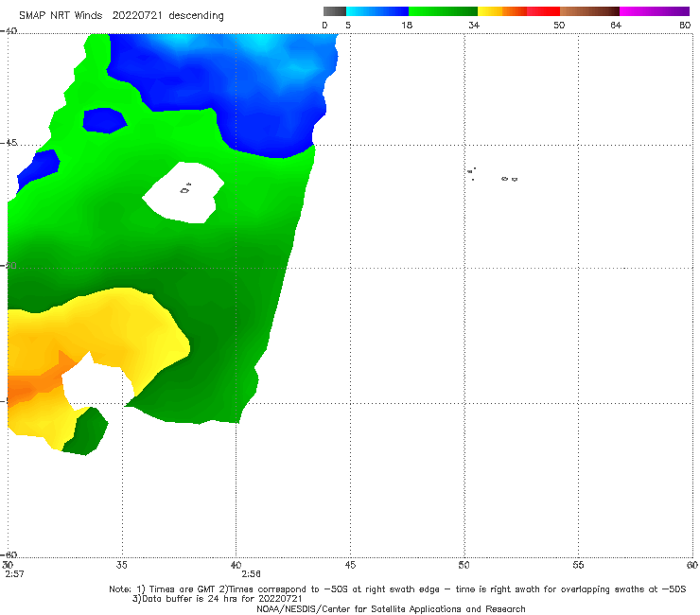The image size is (700, 615).
Task: Click the '60' longitude label at bottom right
Action: [x=692, y=565]
